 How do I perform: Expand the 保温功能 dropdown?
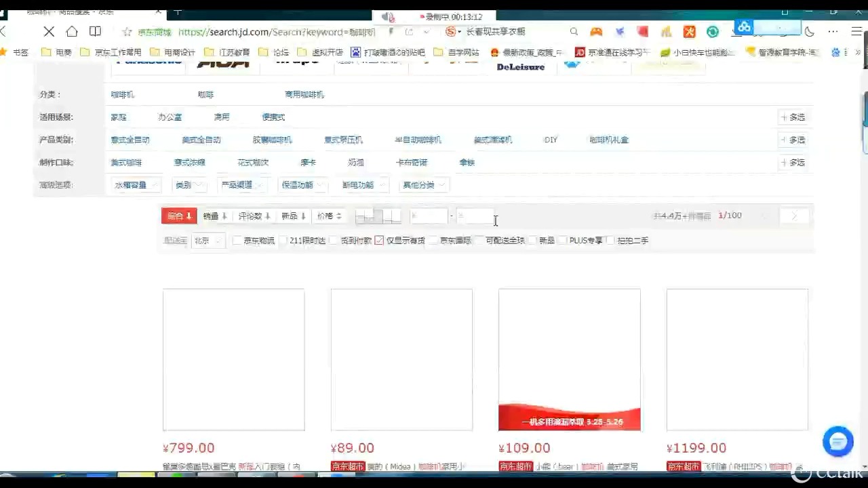click(x=302, y=185)
